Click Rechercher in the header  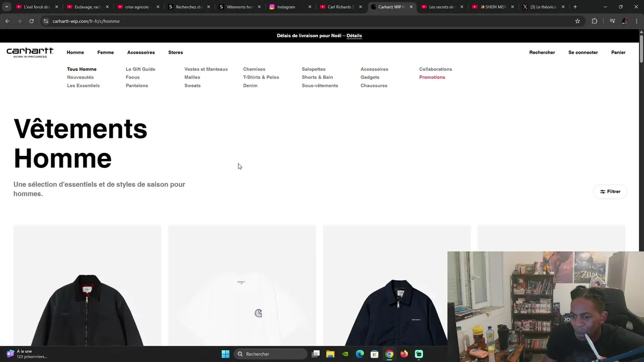542,52
